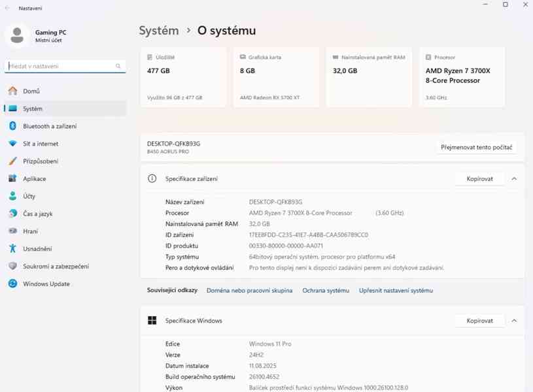Click the B450 AORUS PRO model text
This screenshot has height=392, width=533.
[x=168, y=152]
